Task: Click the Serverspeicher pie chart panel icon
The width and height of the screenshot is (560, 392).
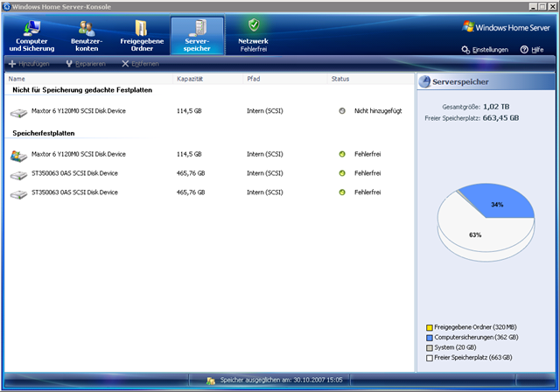Action: (x=424, y=81)
